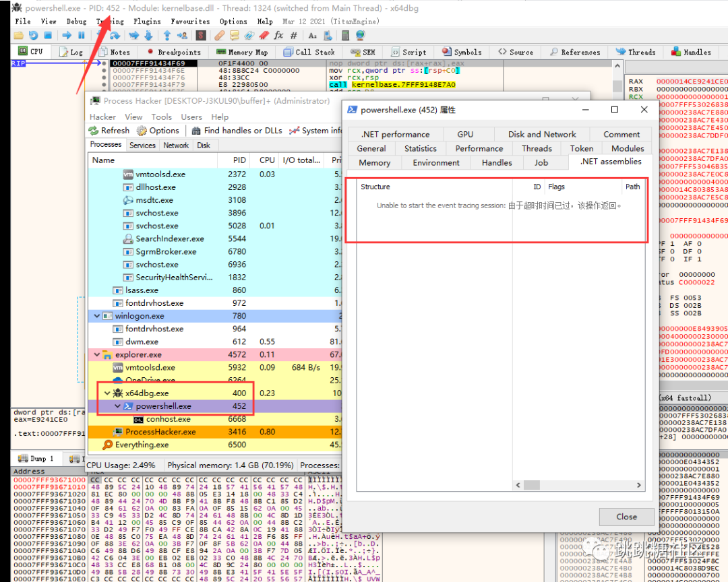Switch to the Threads tab in x64dbg
The width and height of the screenshot is (728, 582).
point(636,52)
